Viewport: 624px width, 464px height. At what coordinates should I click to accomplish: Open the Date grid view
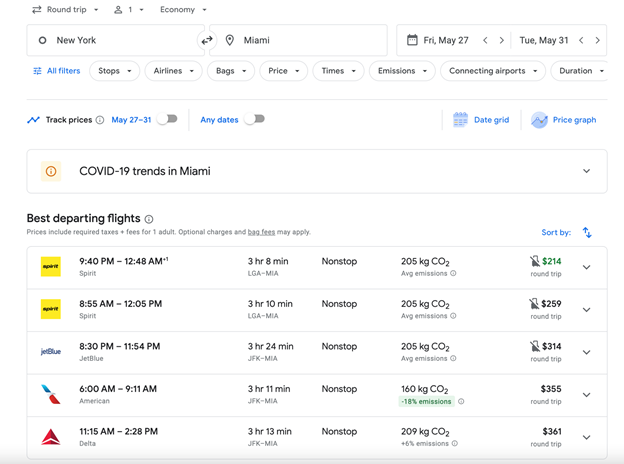pos(481,120)
